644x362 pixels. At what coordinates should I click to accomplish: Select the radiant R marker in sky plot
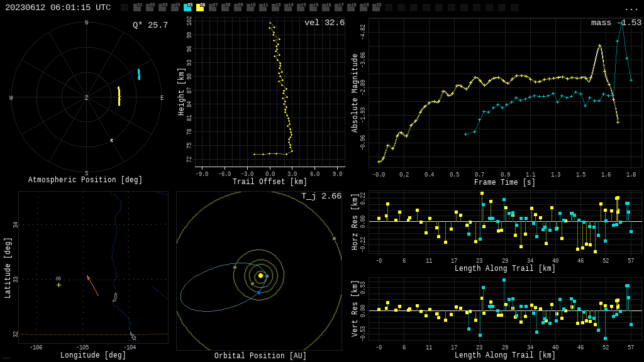tap(112, 141)
